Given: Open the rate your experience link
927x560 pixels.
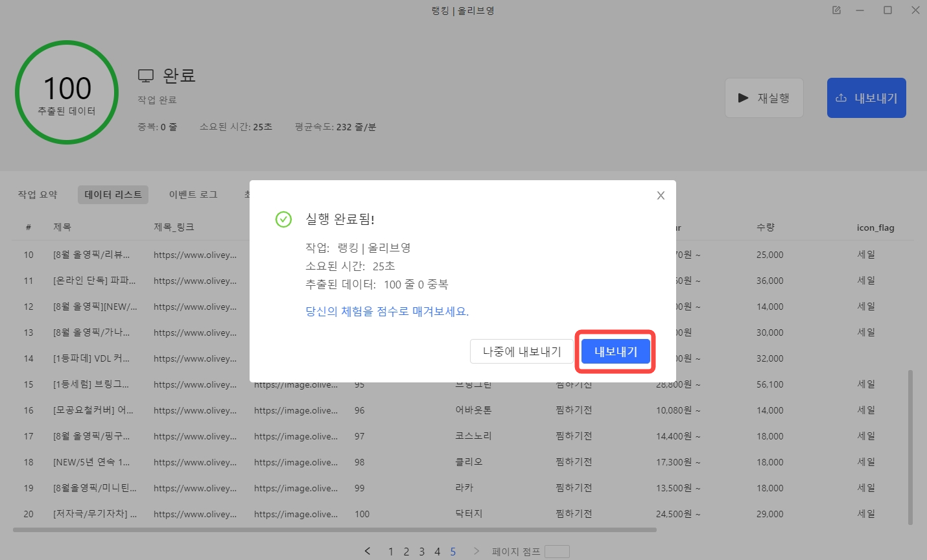Looking at the screenshot, I should (x=387, y=312).
